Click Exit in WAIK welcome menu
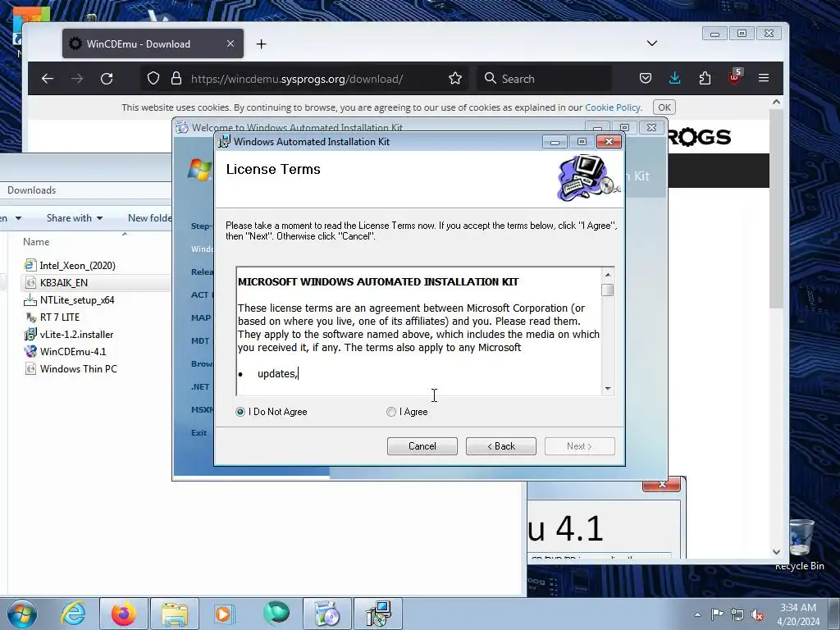This screenshot has height=630, width=840. pos(199,432)
